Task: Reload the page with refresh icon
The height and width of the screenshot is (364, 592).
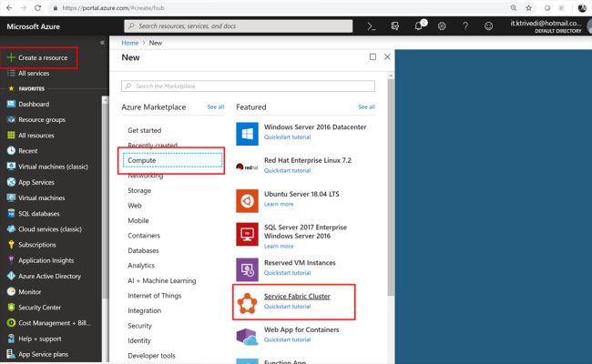Action: point(37,7)
